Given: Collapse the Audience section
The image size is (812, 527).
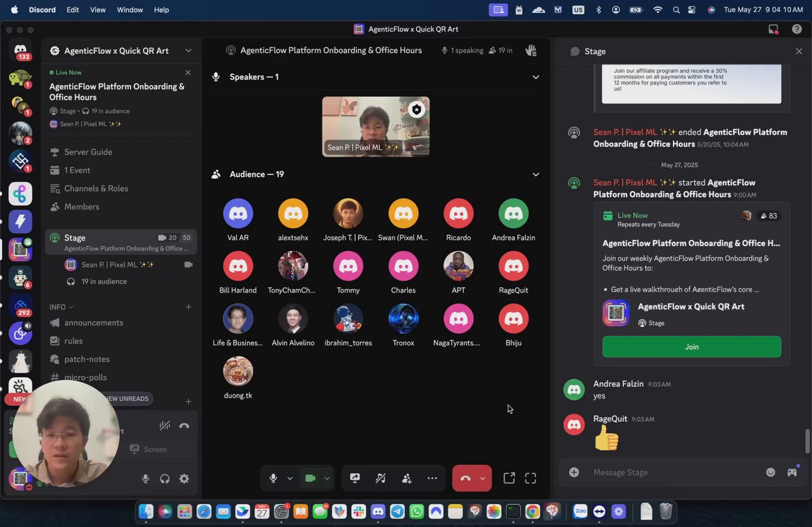Looking at the screenshot, I should tap(535, 174).
